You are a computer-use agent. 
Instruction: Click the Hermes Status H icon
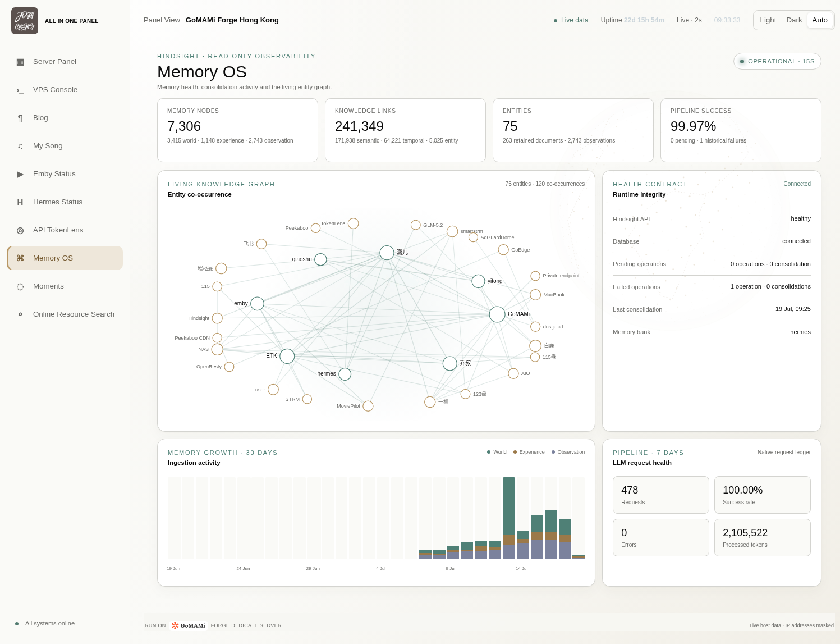(x=20, y=202)
